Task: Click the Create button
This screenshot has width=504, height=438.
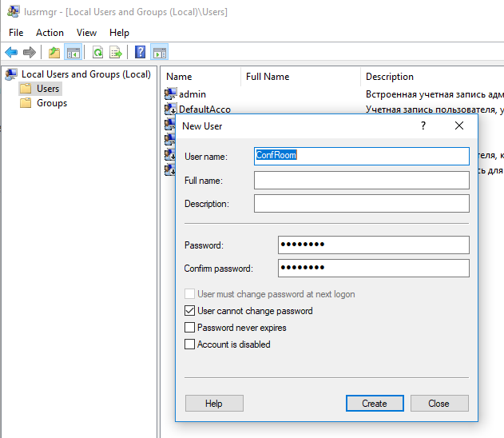Action: (375, 404)
